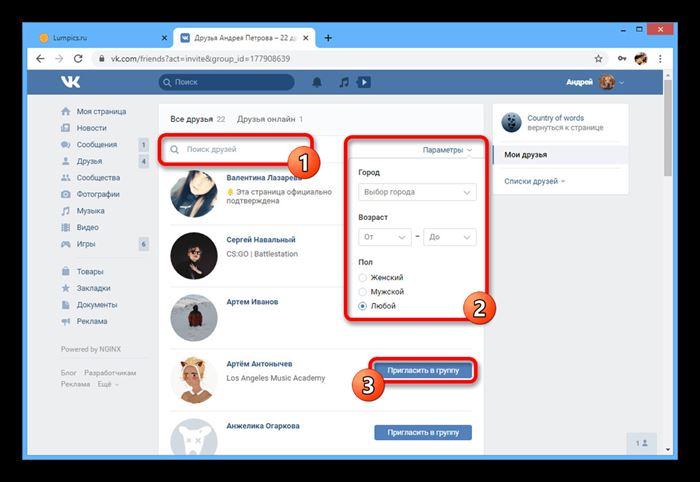Image resolution: width=700 pixels, height=482 pixels.
Task: Close the Друзья Андрея Петрова tab
Action: coord(306,38)
